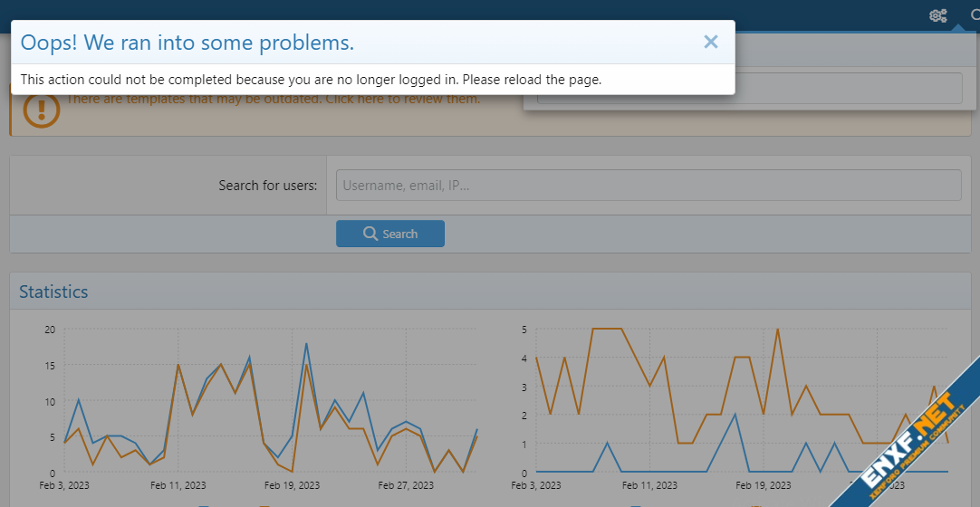Click "Feb 3, 2023" label on right chart
This screenshot has width=980, height=507.
click(x=536, y=485)
